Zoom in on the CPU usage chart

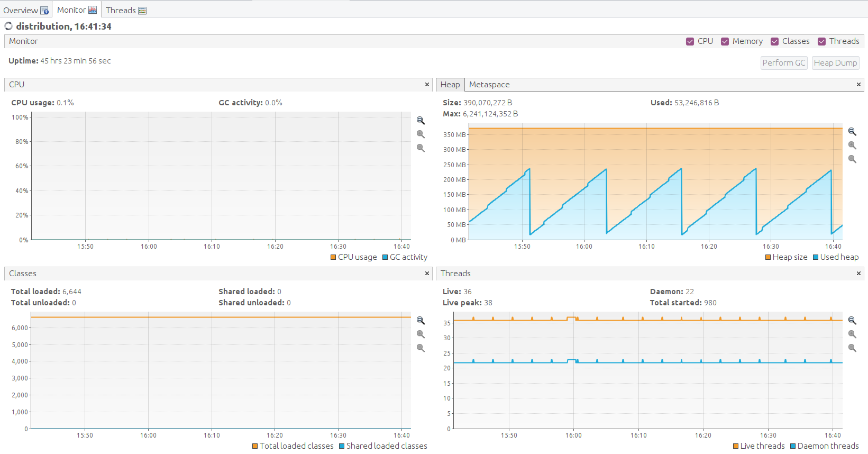421,134
